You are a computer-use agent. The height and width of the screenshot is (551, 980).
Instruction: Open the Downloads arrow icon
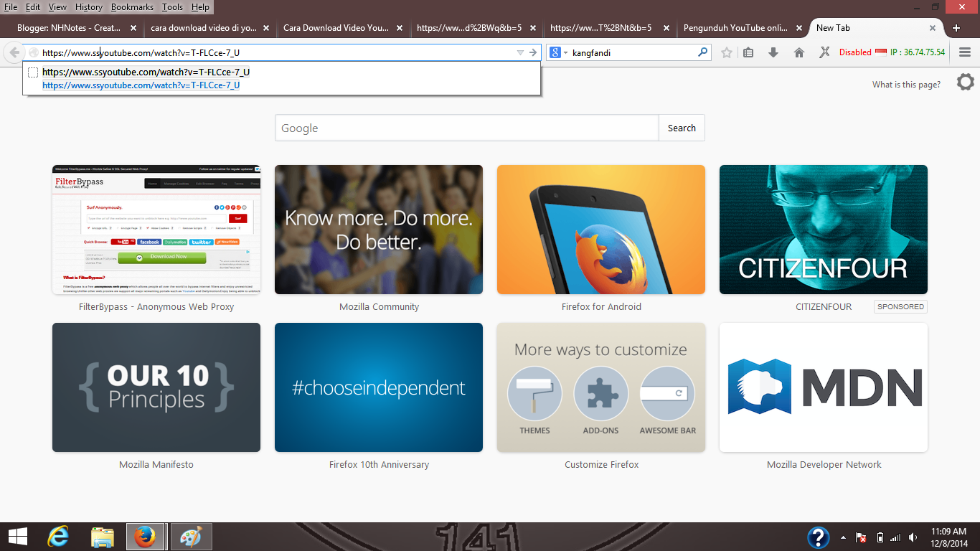[773, 52]
